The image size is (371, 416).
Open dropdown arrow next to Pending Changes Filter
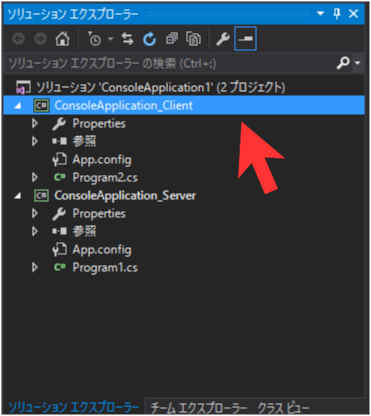click(x=110, y=39)
